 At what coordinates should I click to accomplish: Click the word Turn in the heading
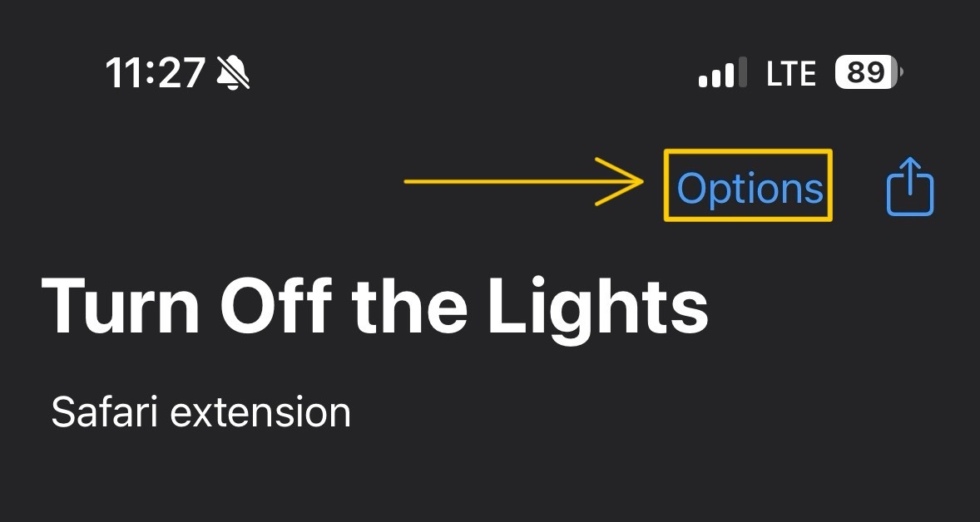[120, 306]
